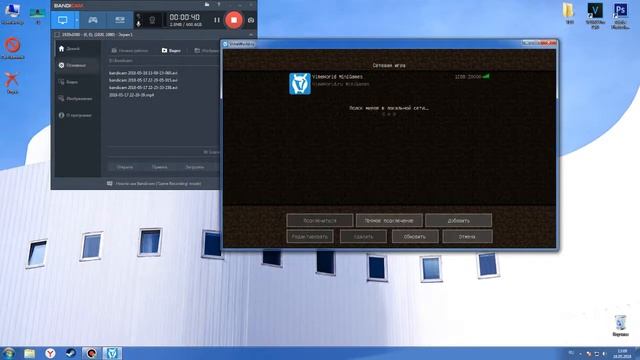Image resolution: width=640 pixels, height=360 pixels.
Task: Open dropdown arrow beside screen recording mode
Action: (x=77, y=20)
